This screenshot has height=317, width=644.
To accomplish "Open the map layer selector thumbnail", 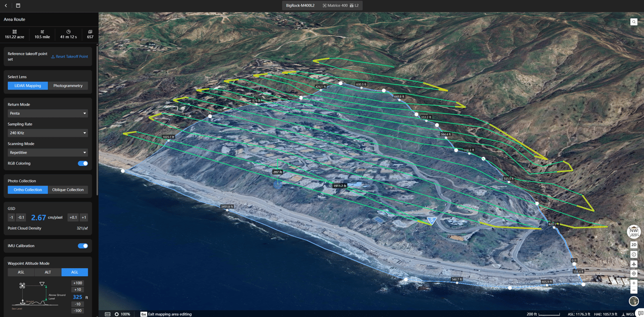I will pos(633,301).
